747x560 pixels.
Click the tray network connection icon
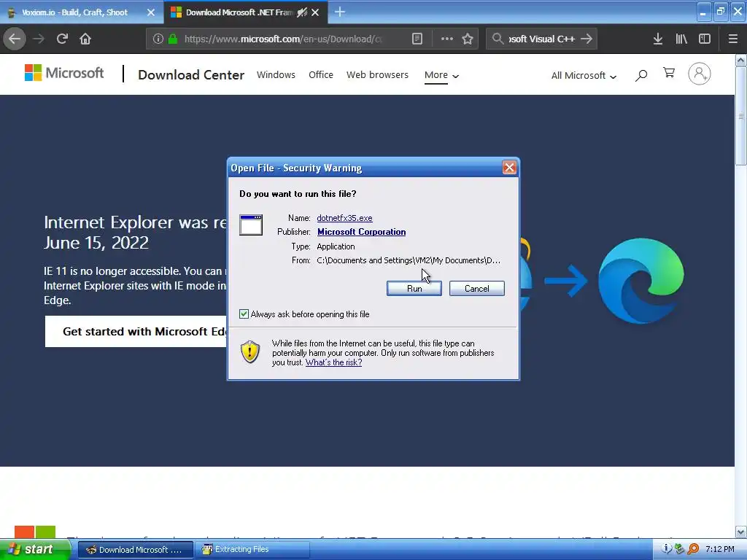tap(679, 549)
